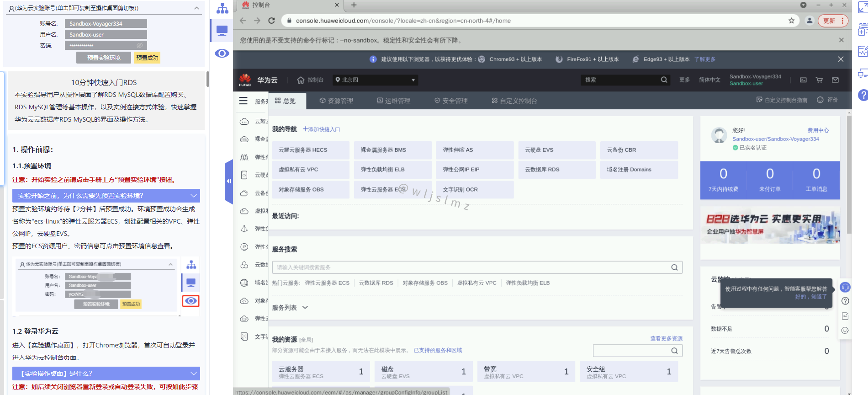
Task: Click the 7天内待续费 counter
Action: pyautogui.click(x=723, y=180)
